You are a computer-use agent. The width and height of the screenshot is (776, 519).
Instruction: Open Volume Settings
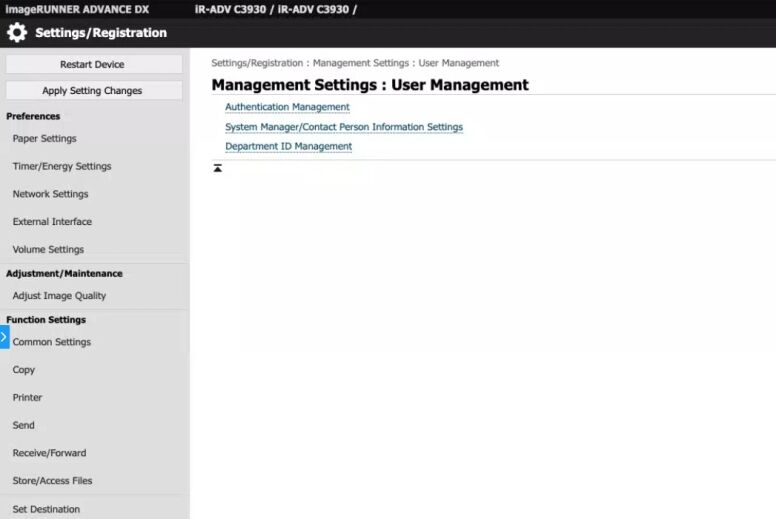click(x=48, y=250)
